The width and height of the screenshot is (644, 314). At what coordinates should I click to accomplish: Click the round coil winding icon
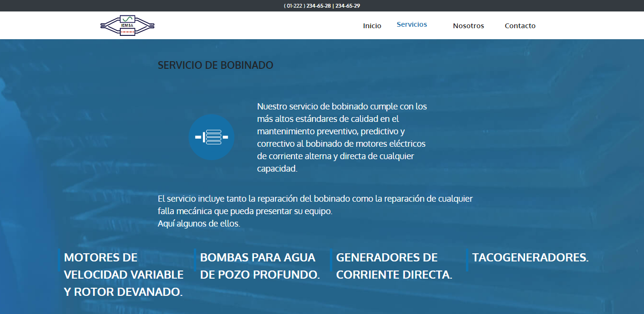coord(211,137)
